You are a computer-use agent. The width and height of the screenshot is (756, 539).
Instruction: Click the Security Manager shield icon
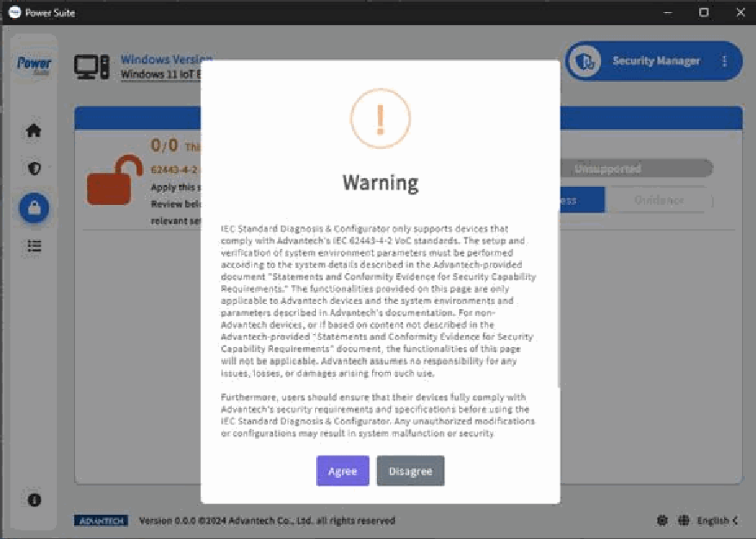(585, 61)
